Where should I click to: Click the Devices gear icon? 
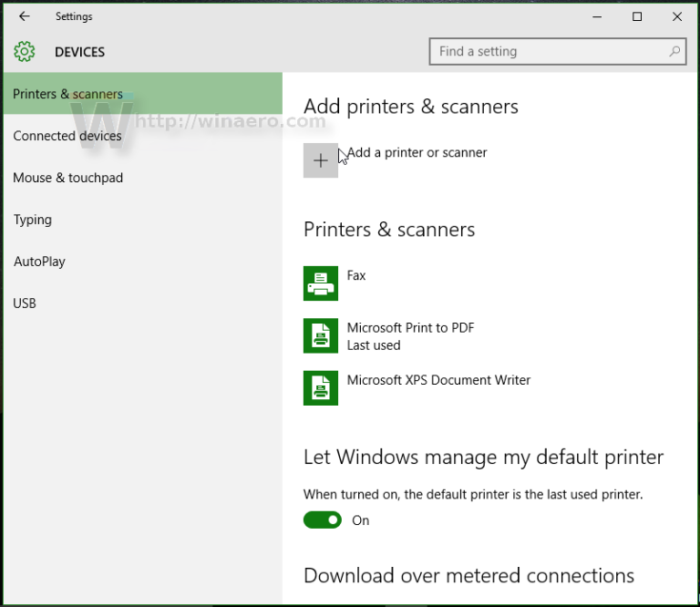click(25, 52)
